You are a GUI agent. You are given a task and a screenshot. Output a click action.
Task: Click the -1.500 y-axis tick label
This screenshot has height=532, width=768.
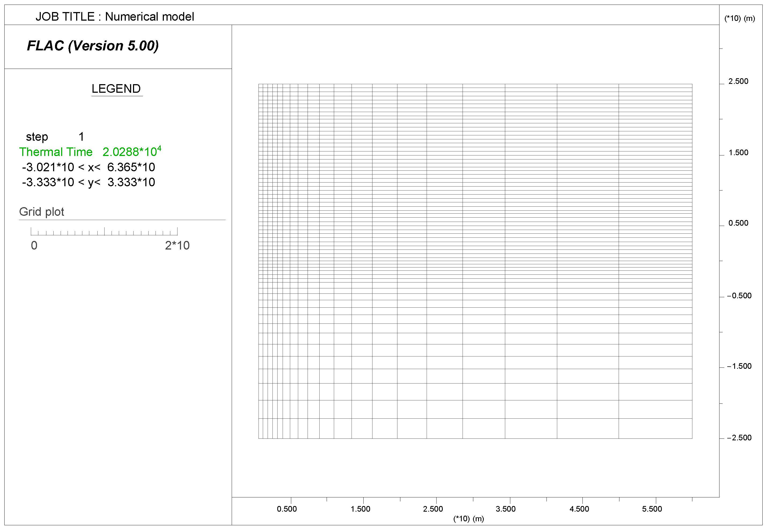click(739, 366)
